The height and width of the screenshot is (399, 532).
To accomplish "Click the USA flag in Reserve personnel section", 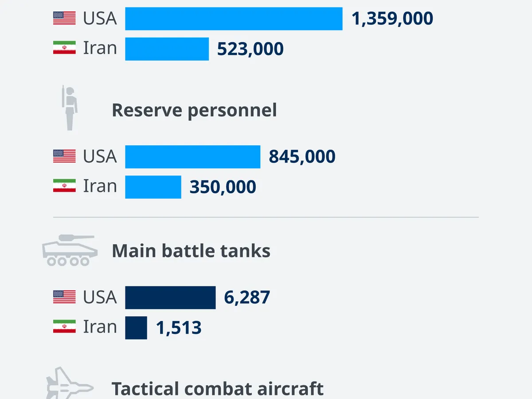I will coord(64,156).
